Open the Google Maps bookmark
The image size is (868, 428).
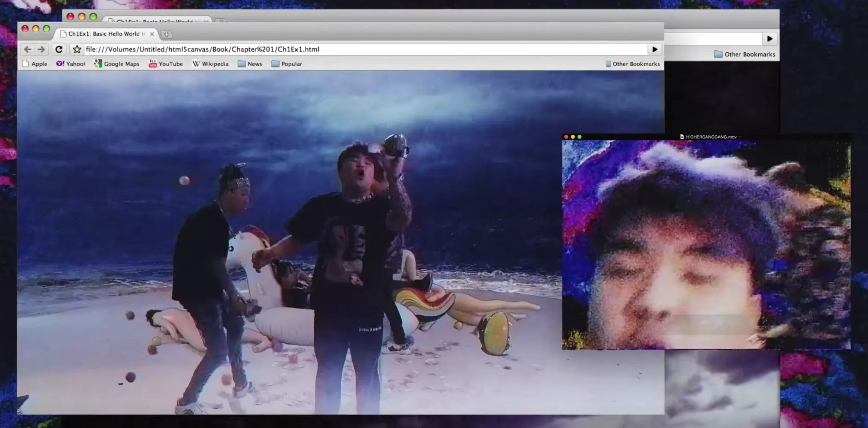[x=117, y=64]
